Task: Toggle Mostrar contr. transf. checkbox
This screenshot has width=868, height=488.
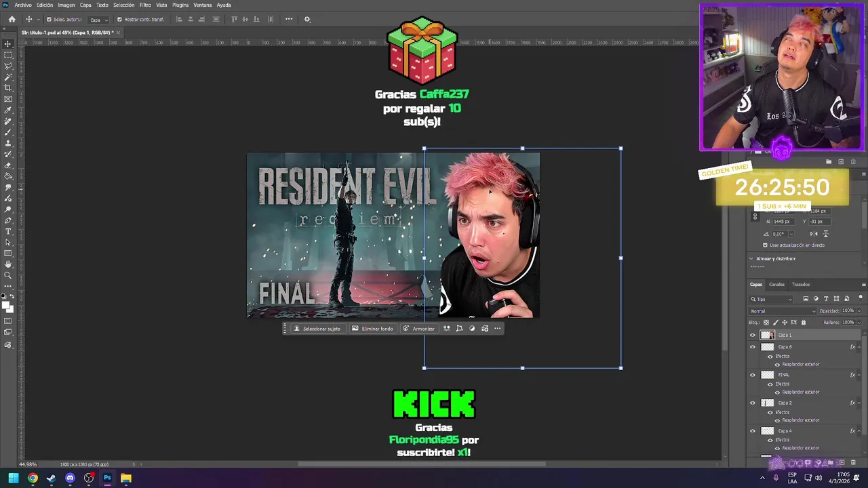Action: point(119,20)
